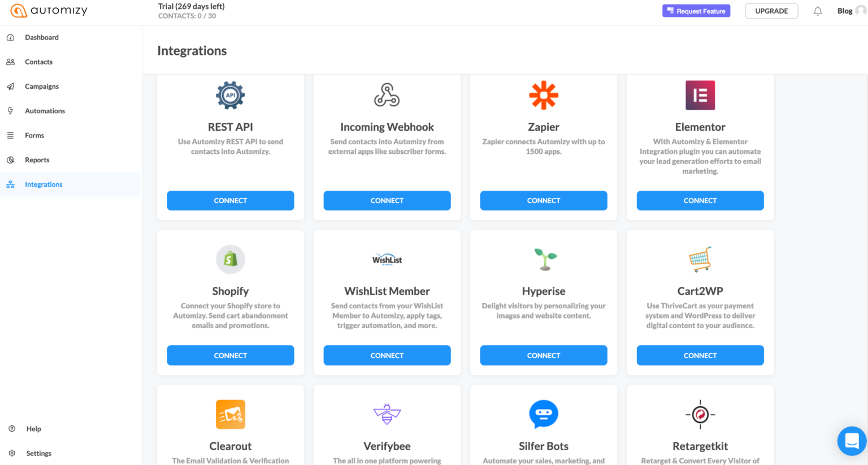Viewport: 868px width, 465px height.
Task: Open the Blog link
Action: (844, 11)
